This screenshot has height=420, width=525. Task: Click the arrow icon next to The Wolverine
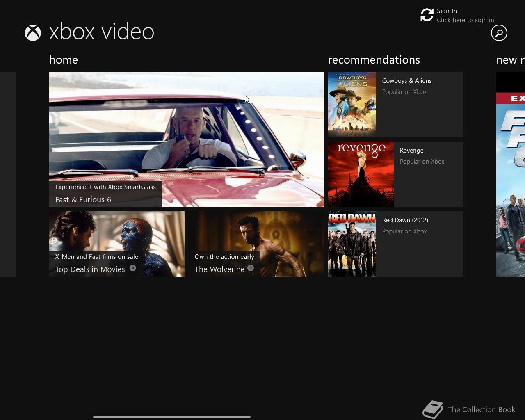[251, 268]
